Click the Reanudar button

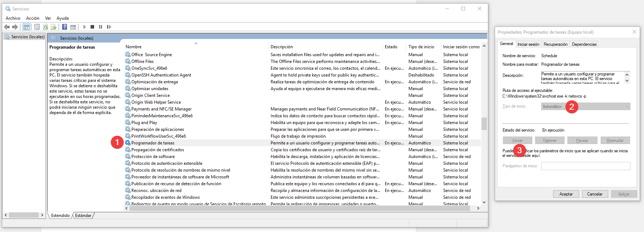[615, 140]
